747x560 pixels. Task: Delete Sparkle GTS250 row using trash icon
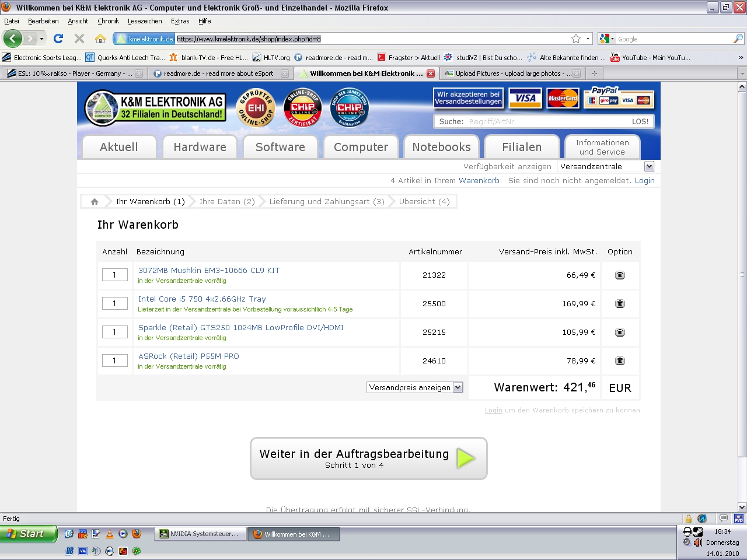[620, 332]
